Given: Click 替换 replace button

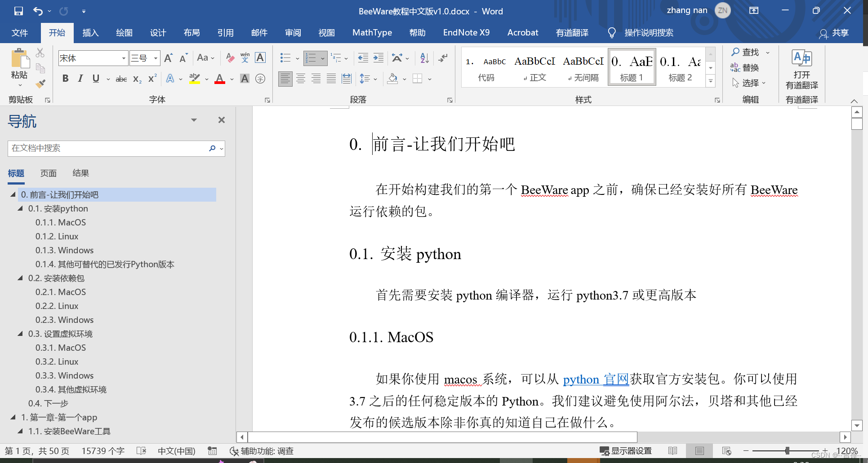Looking at the screenshot, I should pyautogui.click(x=745, y=67).
